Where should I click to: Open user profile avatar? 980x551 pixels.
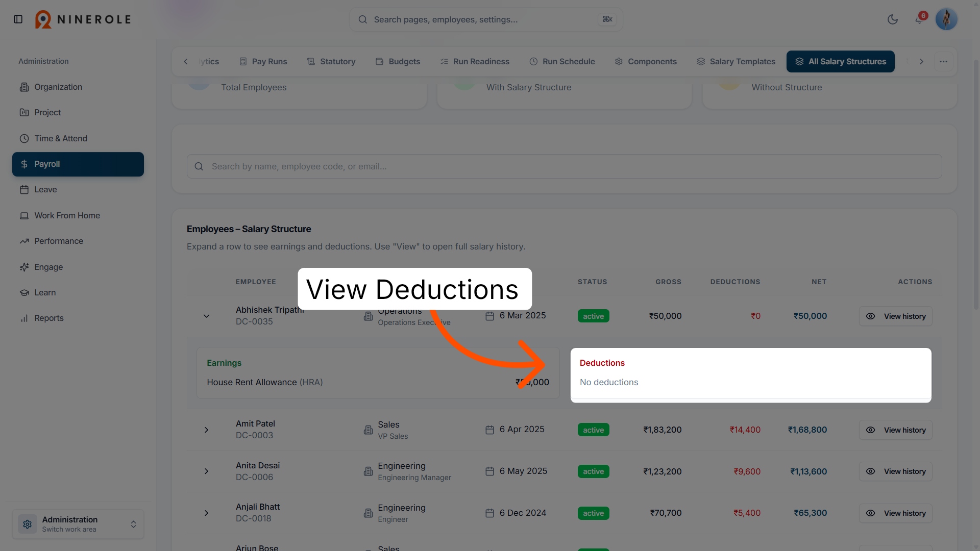(946, 19)
